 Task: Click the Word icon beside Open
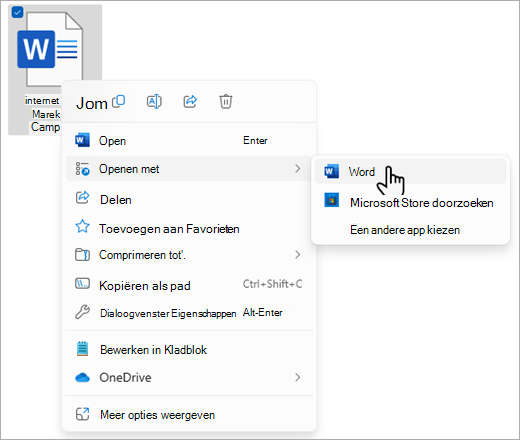[x=82, y=140]
